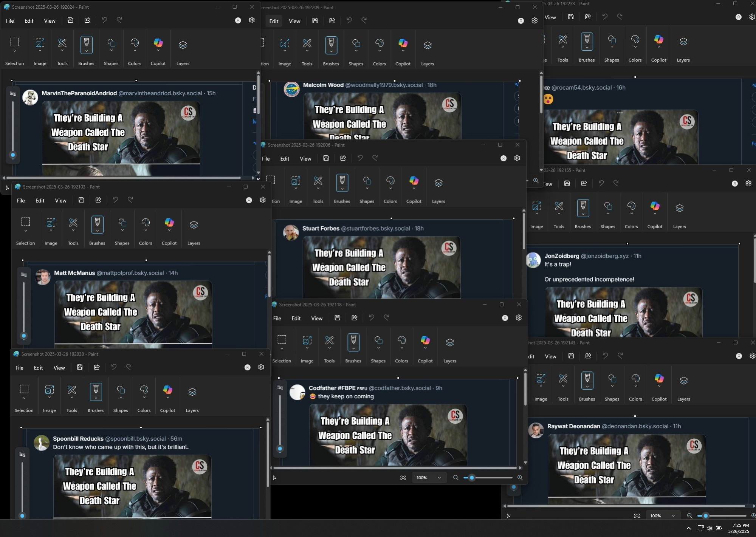The width and height of the screenshot is (756, 537).
Task: Click Shapes tool in Screenshot 192006 window
Action: click(367, 181)
